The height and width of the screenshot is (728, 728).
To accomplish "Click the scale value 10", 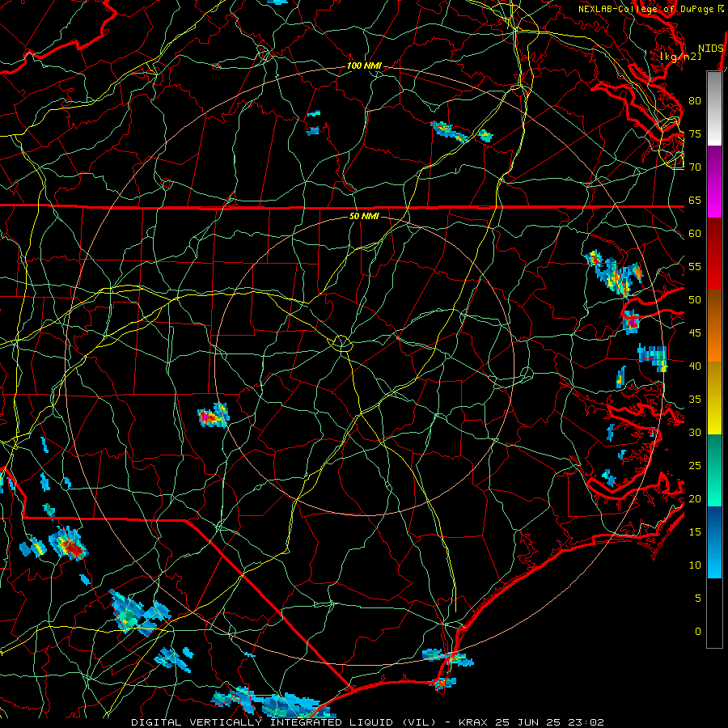I will (695, 565).
